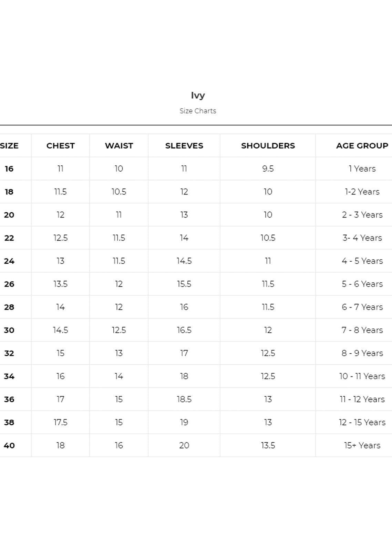
Task: Click the SLEEVES column header
Action: [x=184, y=146]
